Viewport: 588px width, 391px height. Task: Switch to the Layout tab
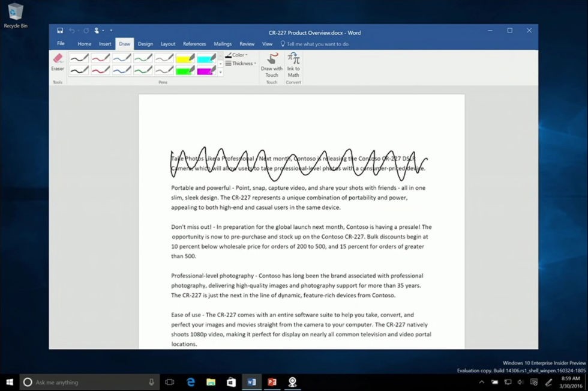[168, 44]
